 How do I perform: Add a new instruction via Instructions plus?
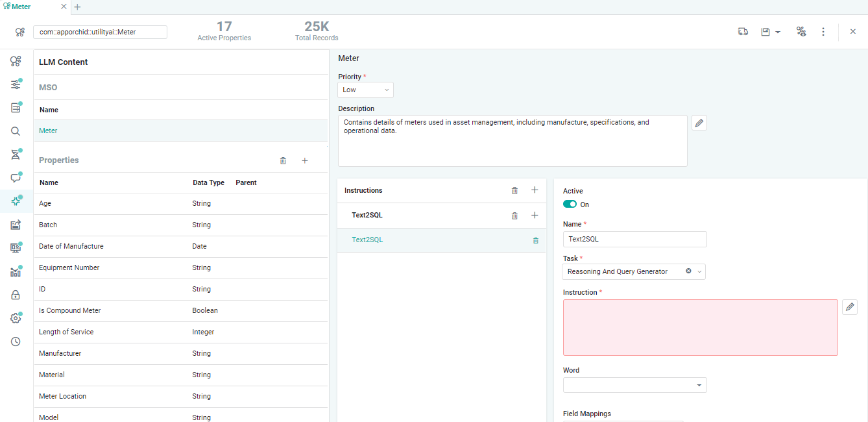point(535,190)
